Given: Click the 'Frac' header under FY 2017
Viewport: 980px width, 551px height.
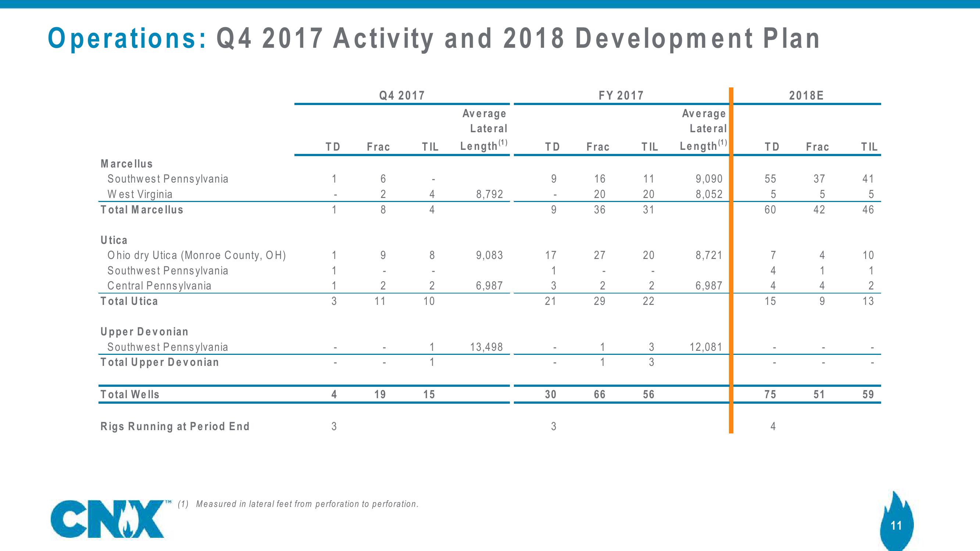Looking at the screenshot, I should pos(598,147).
